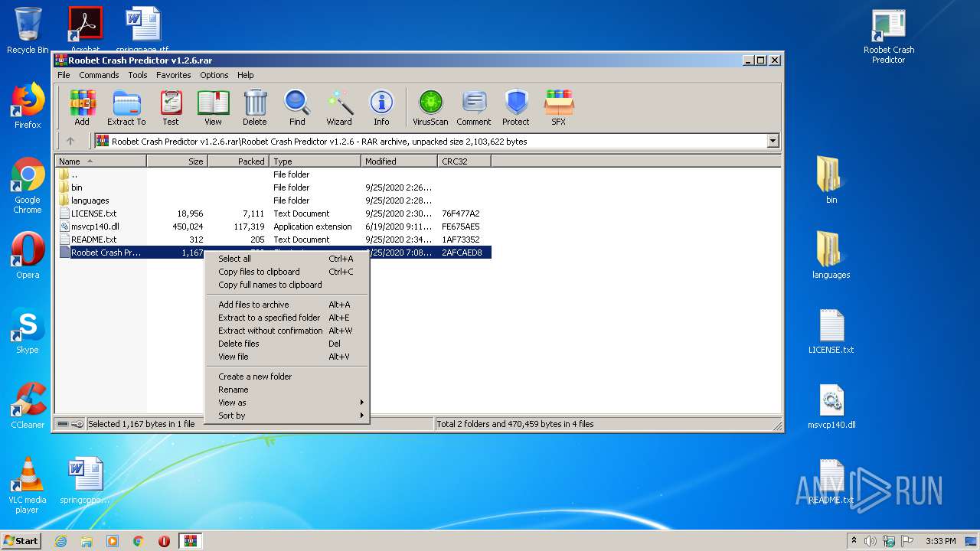Viewport: 980px width, 551px height.
Task: Click the volume icon in system tray
Action: click(871, 541)
